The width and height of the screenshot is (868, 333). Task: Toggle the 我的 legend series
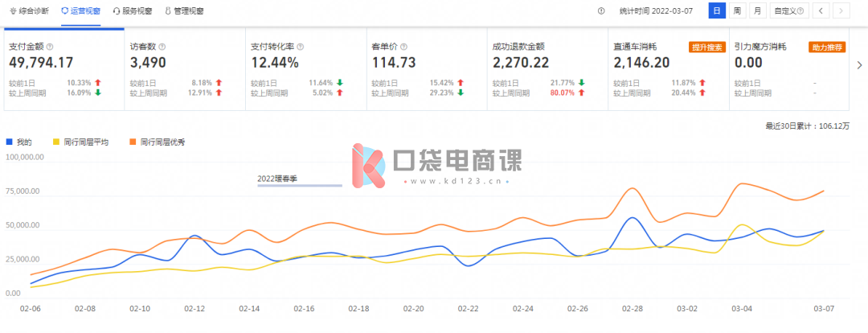pos(19,142)
